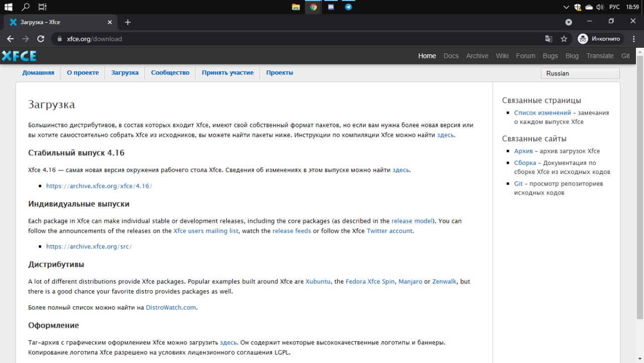This screenshot has height=363, width=644.
Task: Open the Windows Start menu
Action: pyautogui.click(x=8, y=7)
